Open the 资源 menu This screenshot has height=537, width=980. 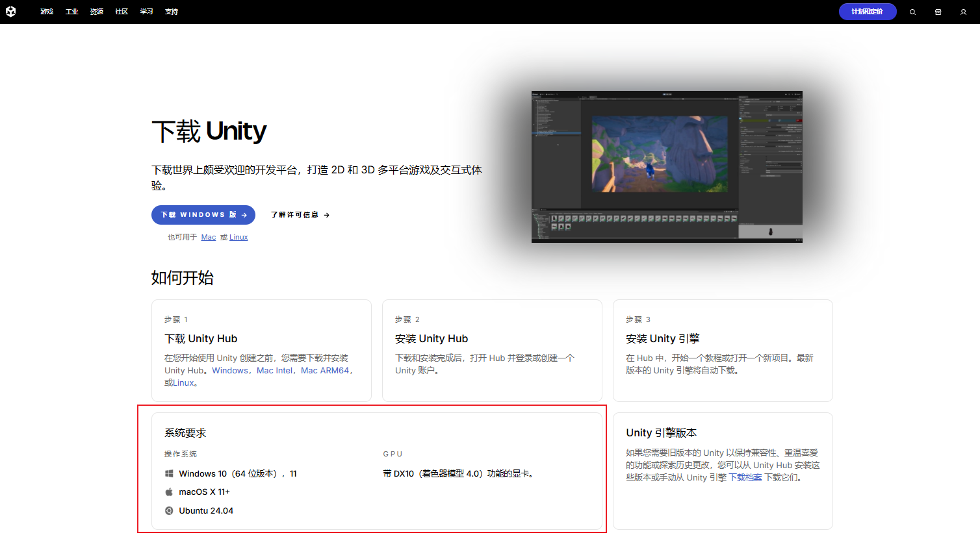pyautogui.click(x=96, y=11)
